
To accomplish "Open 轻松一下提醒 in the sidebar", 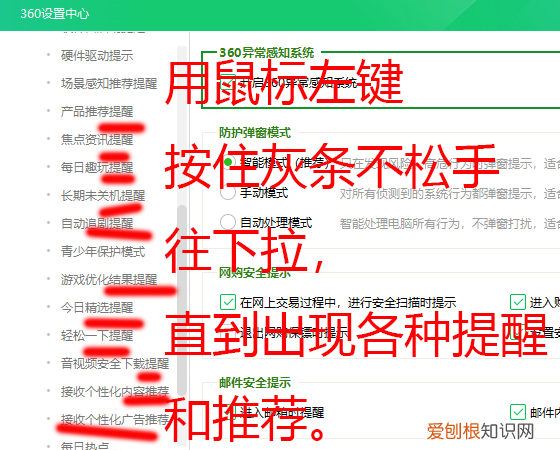I will [97, 335].
